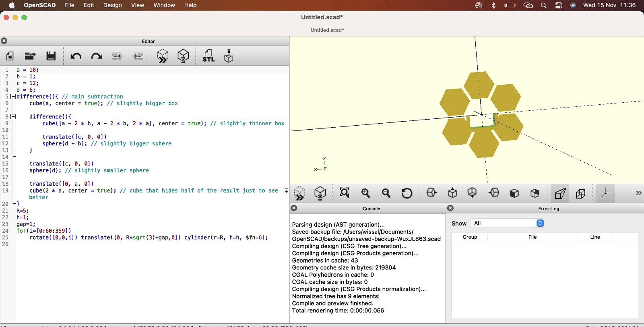
Task: Undo the last edit
Action: tap(76, 56)
